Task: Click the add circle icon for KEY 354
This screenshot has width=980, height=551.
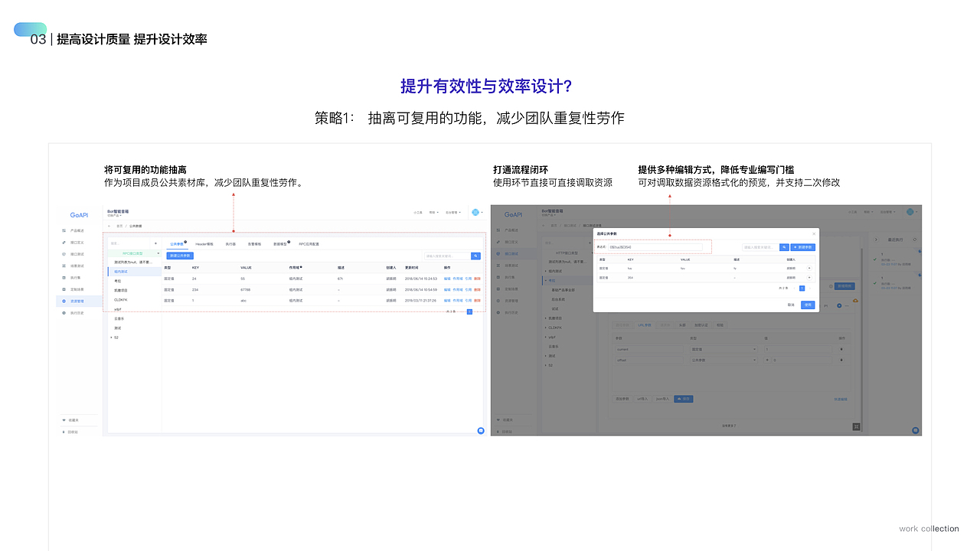Action: (x=809, y=278)
